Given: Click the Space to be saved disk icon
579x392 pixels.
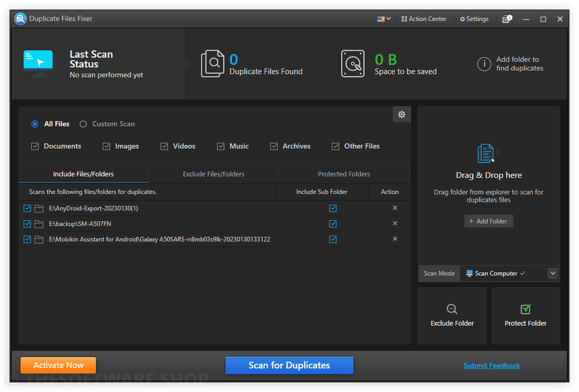Looking at the screenshot, I should (353, 63).
